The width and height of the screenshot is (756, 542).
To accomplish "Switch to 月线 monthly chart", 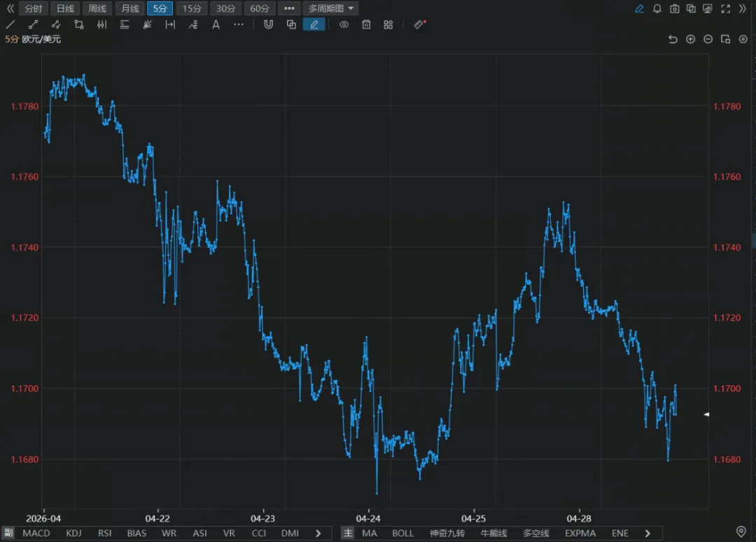I will (x=129, y=8).
